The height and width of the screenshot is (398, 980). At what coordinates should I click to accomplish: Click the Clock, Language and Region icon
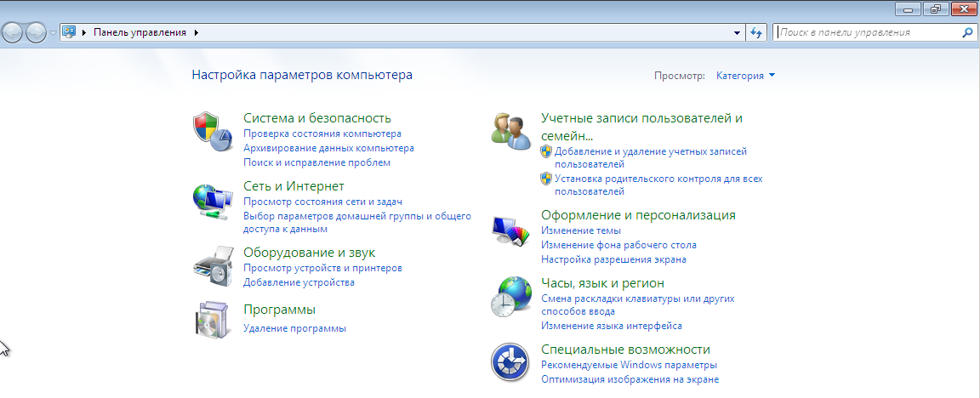[x=511, y=297]
